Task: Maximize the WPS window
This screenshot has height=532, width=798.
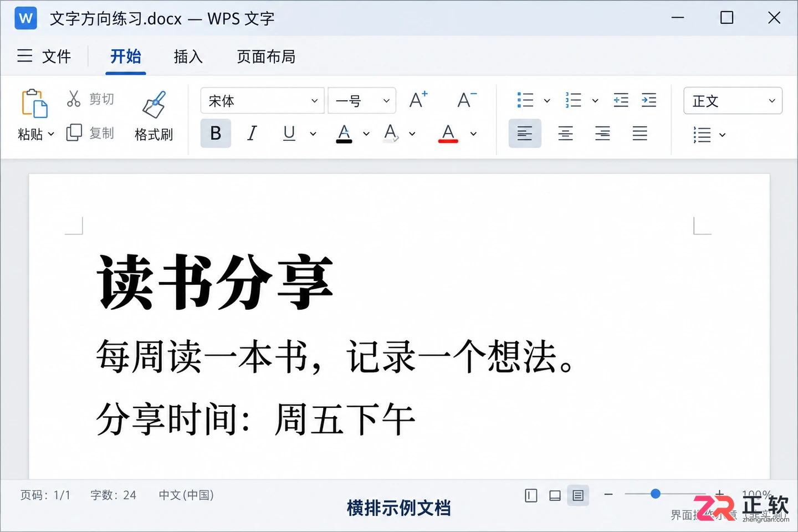Action: tap(727, 18)
